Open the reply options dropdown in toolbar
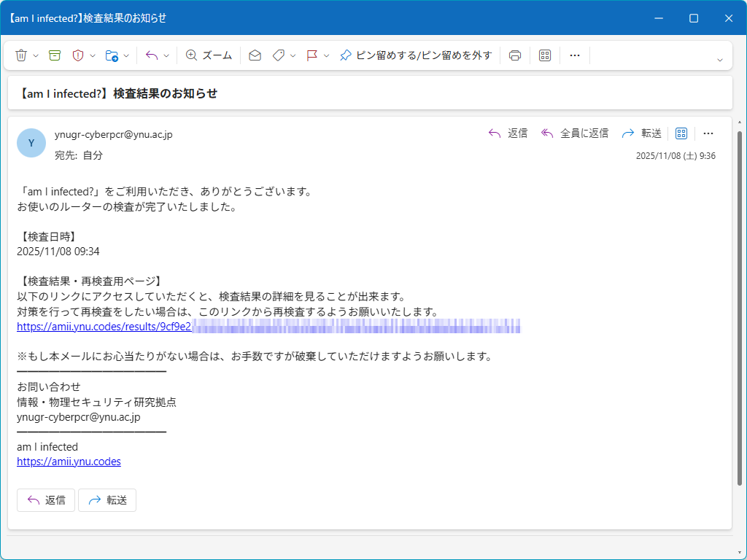The height and width of the screenshot is (560, 747). [x=166, y=55]
